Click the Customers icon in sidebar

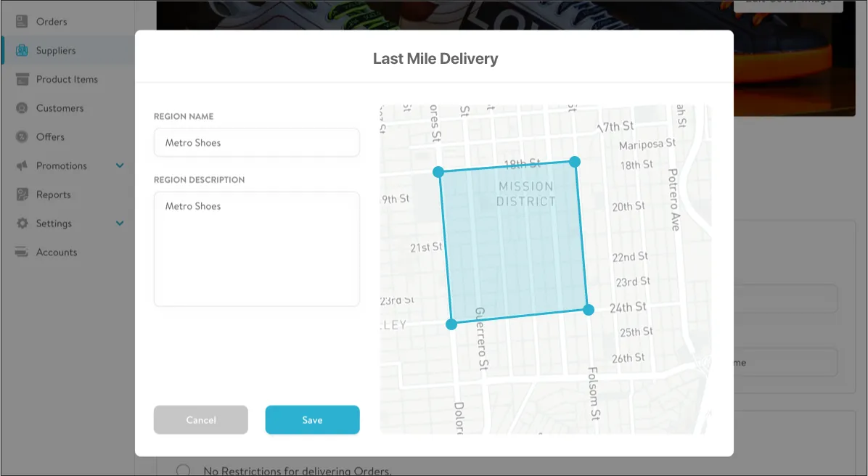click(22, 108)
